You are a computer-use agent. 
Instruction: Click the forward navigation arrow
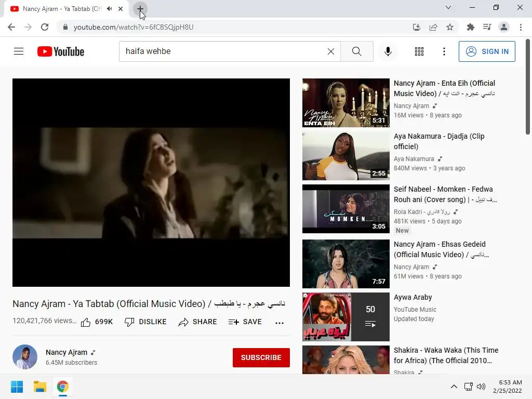pos(28,27)
